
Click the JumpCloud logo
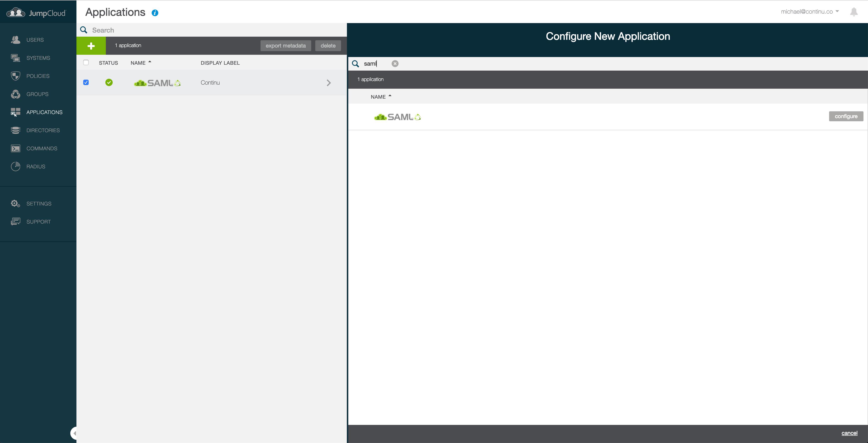[x=36, y=13]
